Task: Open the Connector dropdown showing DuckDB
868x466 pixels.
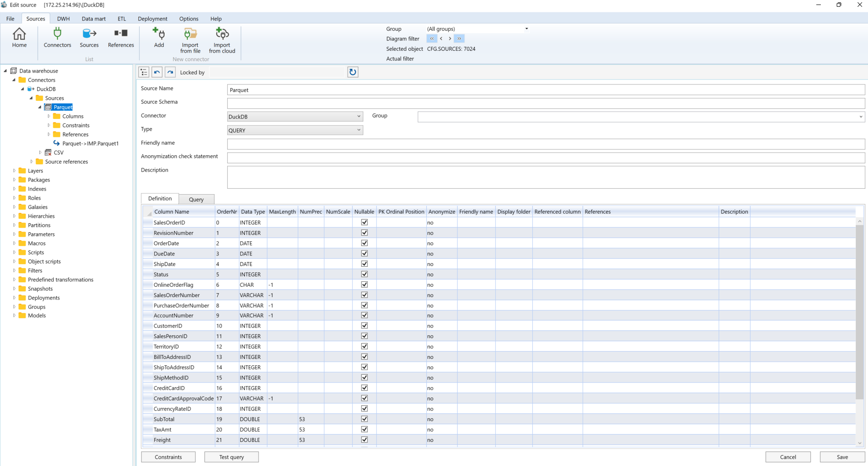Action: (x=295, y=117)
